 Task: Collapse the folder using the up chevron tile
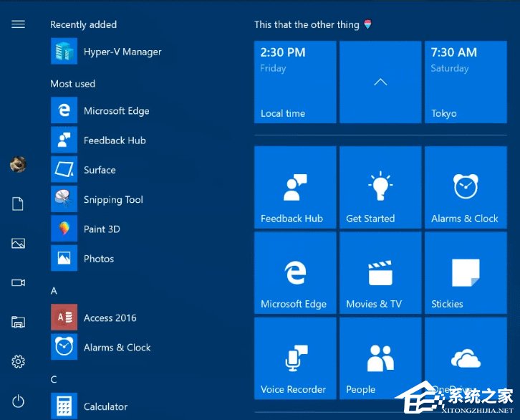point(380,82)
